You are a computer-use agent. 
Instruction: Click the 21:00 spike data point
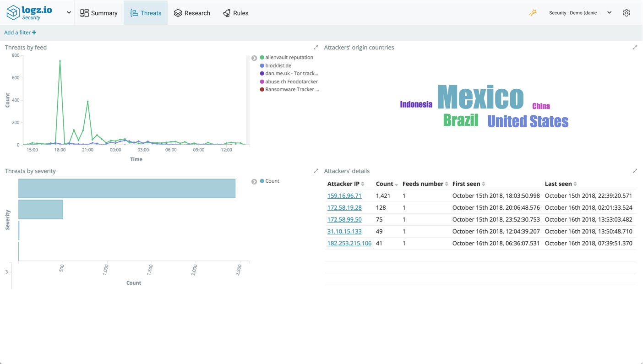(x=87, y=102)
